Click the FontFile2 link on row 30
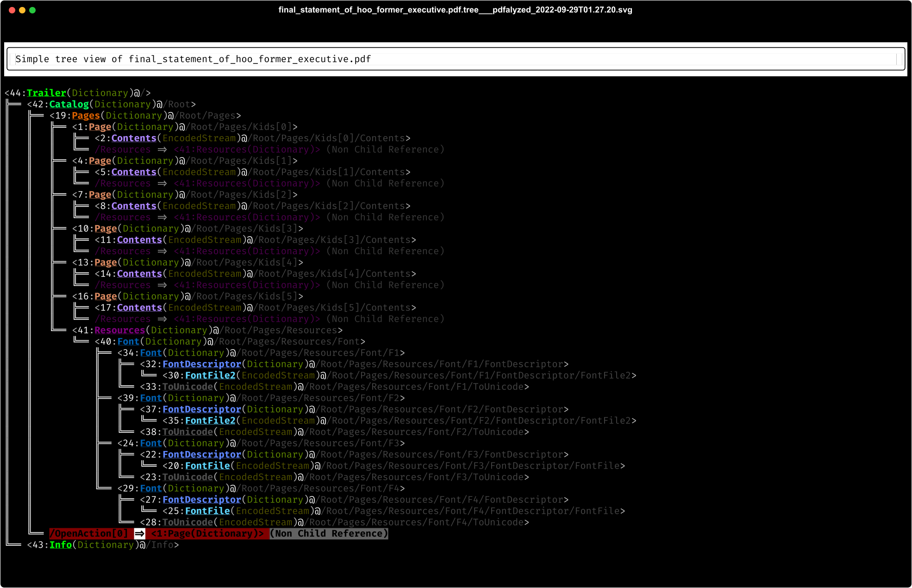This screenshot has height=588, width=912. click(210, 375)
